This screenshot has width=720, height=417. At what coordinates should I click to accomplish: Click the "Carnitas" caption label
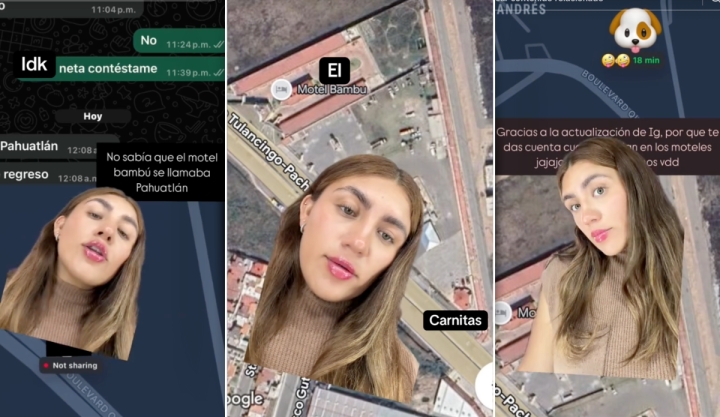coord(455,320)
